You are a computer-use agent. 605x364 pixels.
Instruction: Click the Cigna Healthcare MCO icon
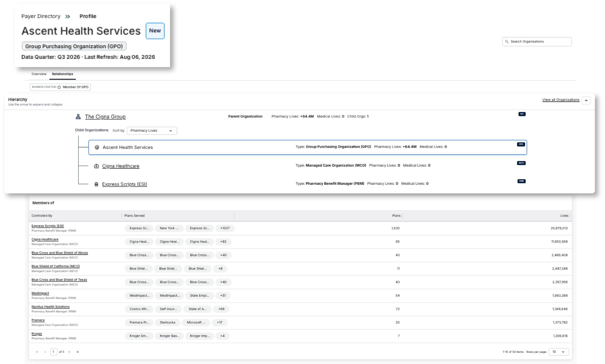(96, 166)
